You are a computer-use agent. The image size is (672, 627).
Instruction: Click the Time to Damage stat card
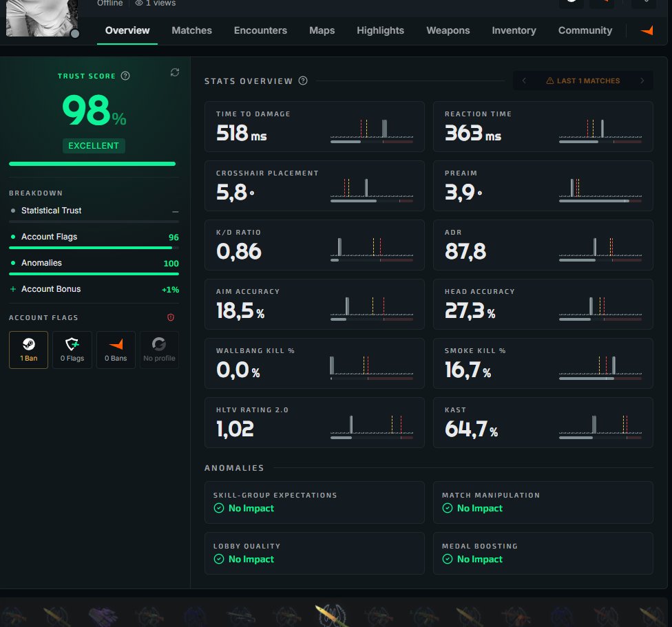point(315,127)
